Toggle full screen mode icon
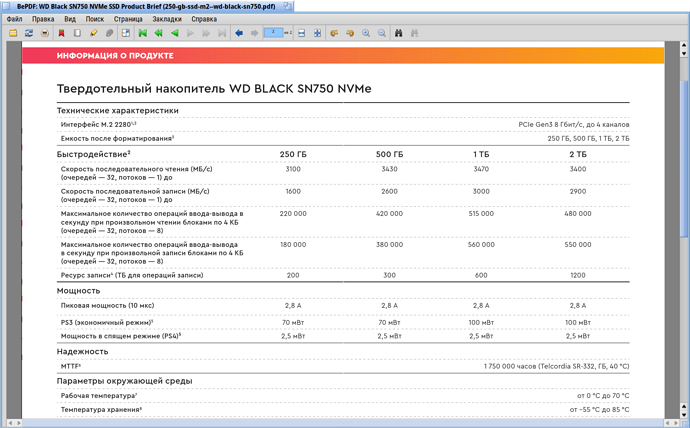The image size is (690, 428). (x=126, y=33)
